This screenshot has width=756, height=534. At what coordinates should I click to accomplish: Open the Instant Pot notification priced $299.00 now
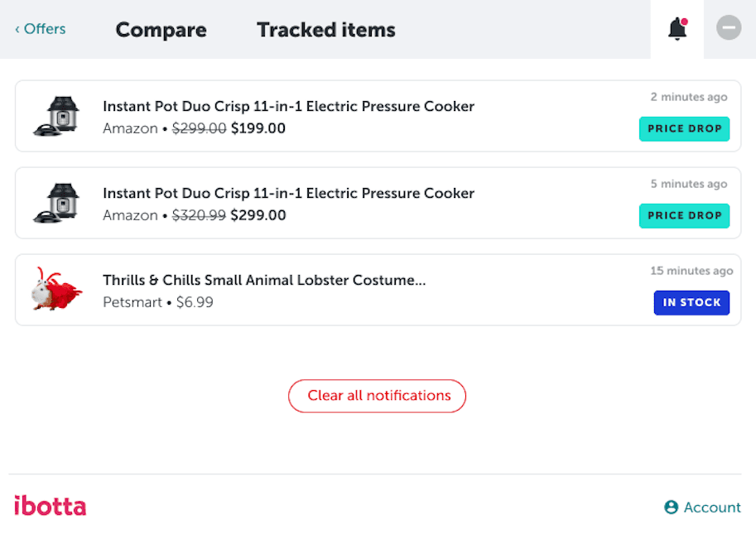(288, 193)
